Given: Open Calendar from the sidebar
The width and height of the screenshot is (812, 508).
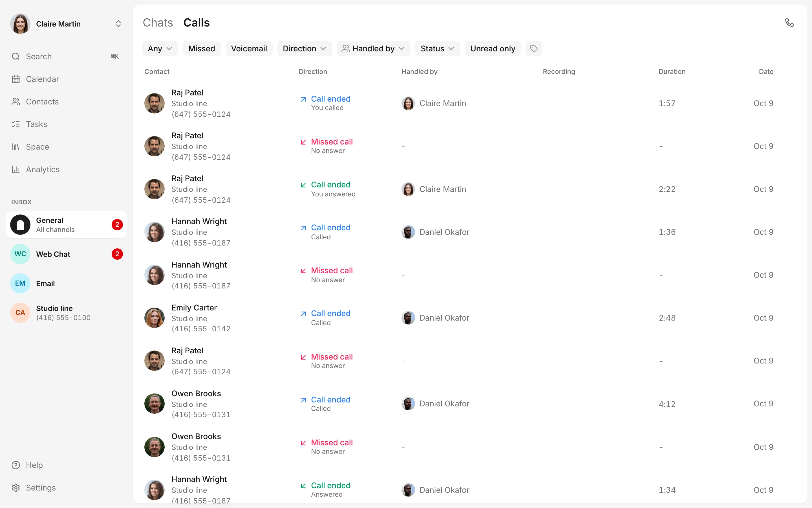Looking at the screenshot, I should 42,79.
